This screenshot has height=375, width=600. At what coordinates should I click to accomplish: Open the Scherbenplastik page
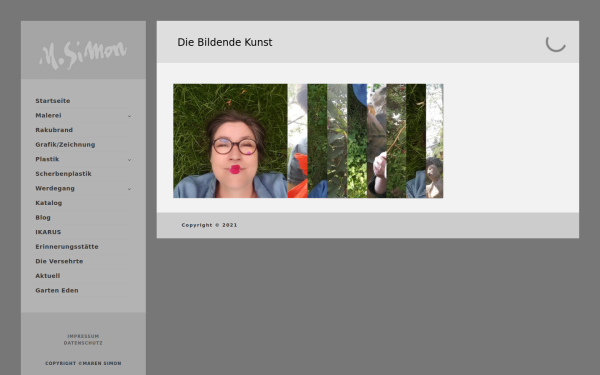63,174
